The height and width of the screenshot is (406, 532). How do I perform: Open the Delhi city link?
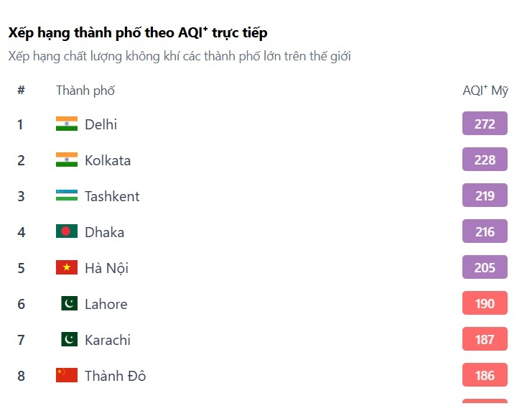click(101, 124)
